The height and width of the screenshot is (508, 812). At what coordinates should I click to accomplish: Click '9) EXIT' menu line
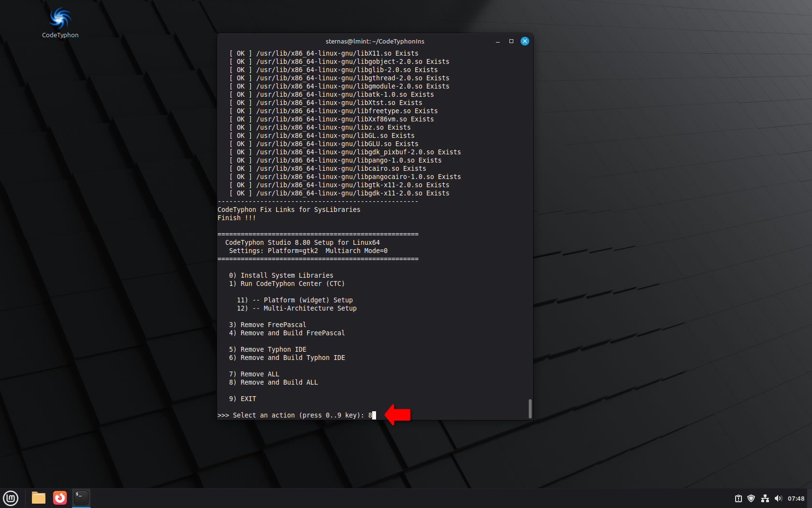pyautogui.click(x=243, y=399)
